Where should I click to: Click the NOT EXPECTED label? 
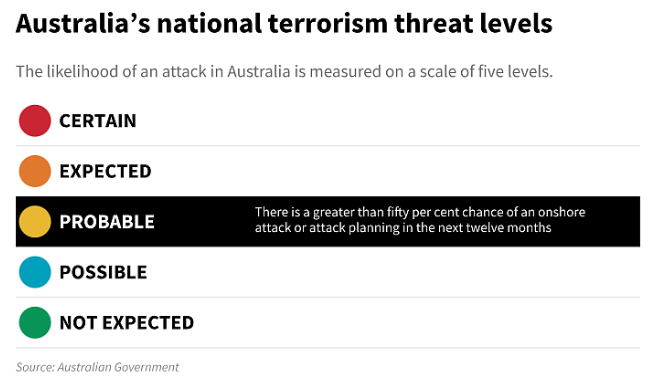coord(127,323)
